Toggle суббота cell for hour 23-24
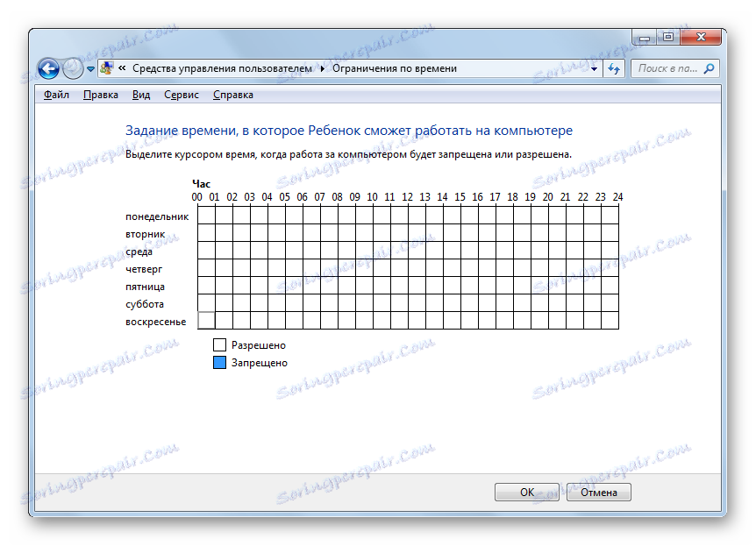 click(x=610, y=302)
